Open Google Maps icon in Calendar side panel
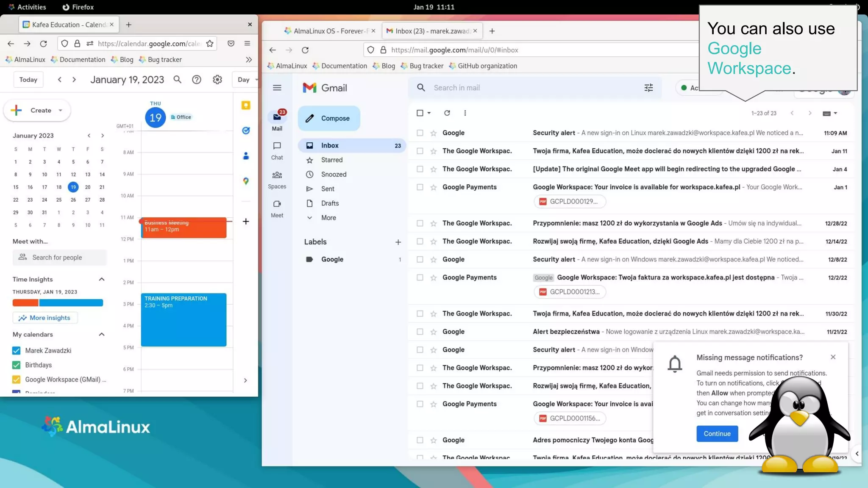This screenshot has width=868, height=488. 246,181
